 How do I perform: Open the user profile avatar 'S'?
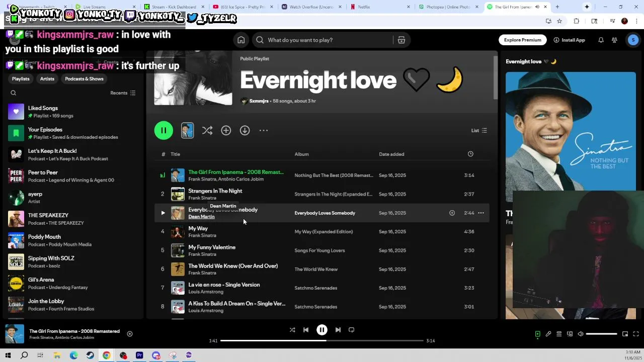point(633,40)
